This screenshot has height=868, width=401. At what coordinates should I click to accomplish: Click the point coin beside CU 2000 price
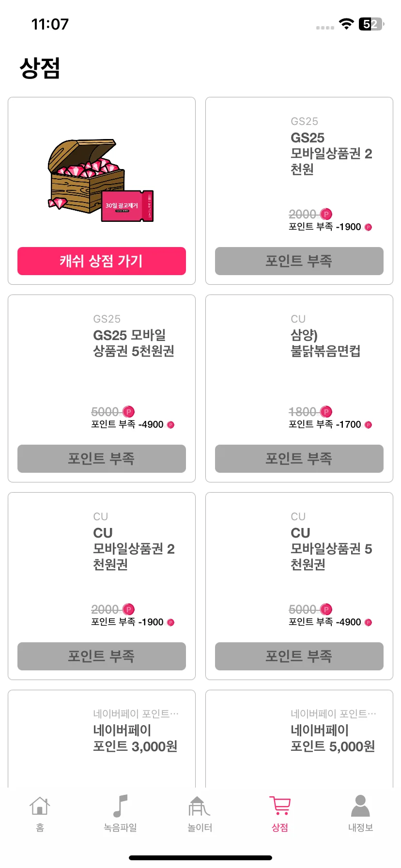click(x=129, y=609)
